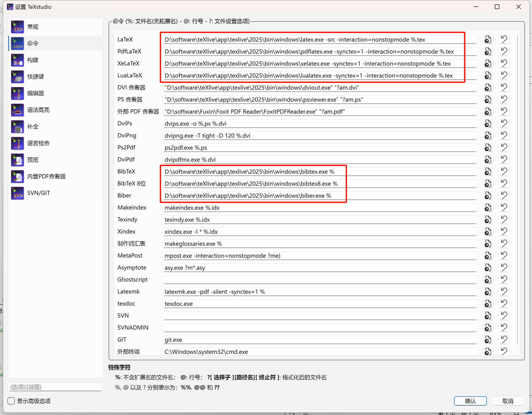Screen dimensions: 532x415
Task: Browse for the PdfLaTeX executable file
Action: coord(488,51)
